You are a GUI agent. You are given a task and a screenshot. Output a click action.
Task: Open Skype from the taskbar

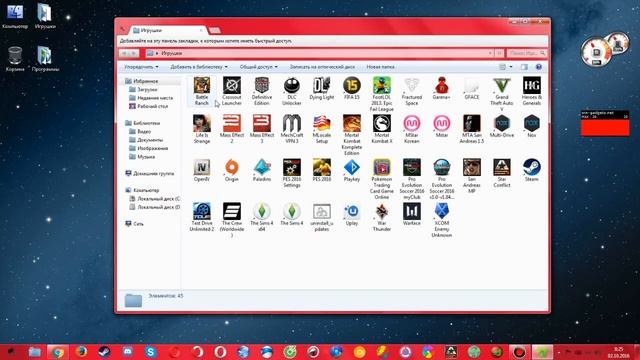[x=151, y=352]
